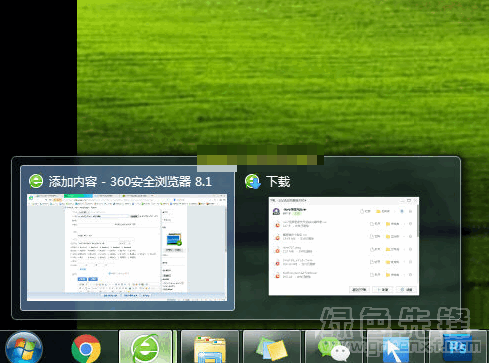Click the folder icon in last download row
This screenshot has width=489, height=363.
(388, 275)
